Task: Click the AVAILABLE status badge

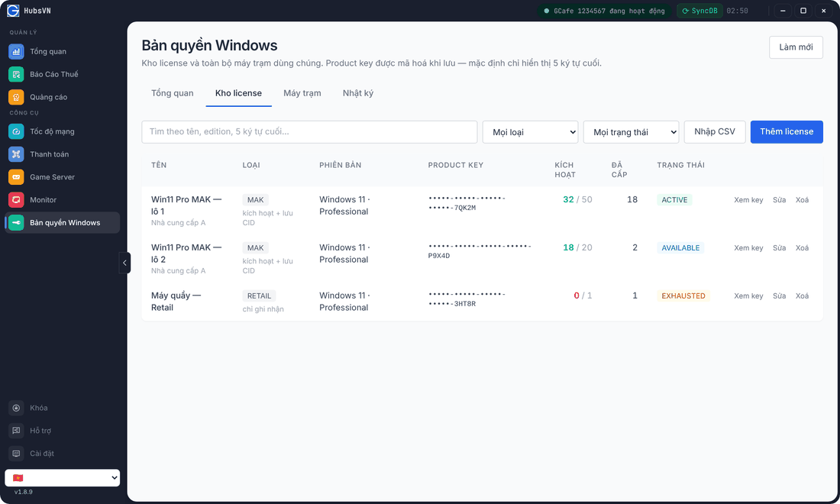Action: 680,248
